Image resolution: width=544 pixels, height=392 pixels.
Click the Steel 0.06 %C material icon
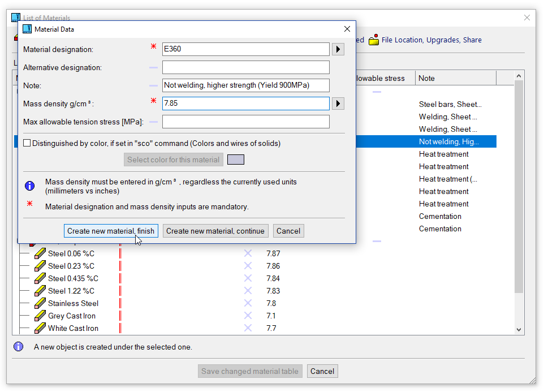pos(40,253)
